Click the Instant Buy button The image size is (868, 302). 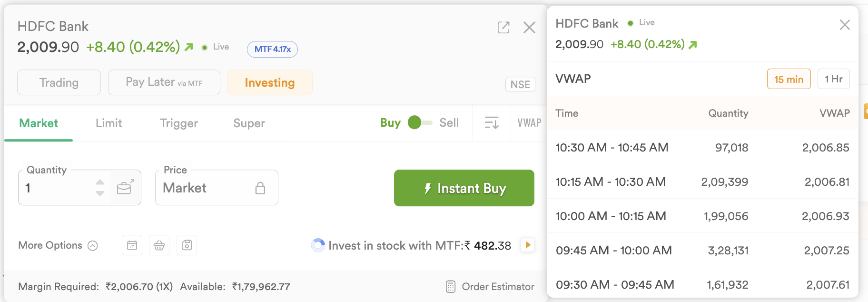[464, 188]
